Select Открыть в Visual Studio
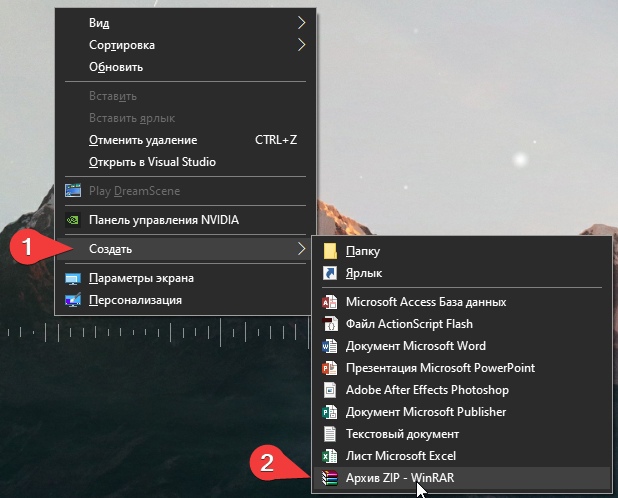Image resolution: width=618 pixels, height=498 pixels. coord(185,162)
